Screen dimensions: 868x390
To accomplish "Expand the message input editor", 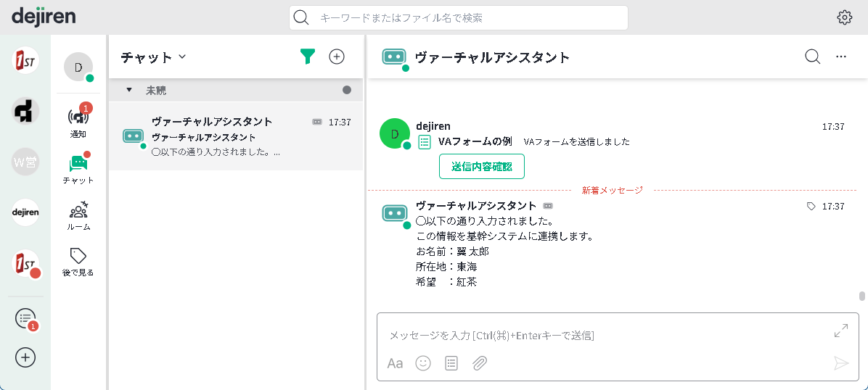I will click(840, 331).
